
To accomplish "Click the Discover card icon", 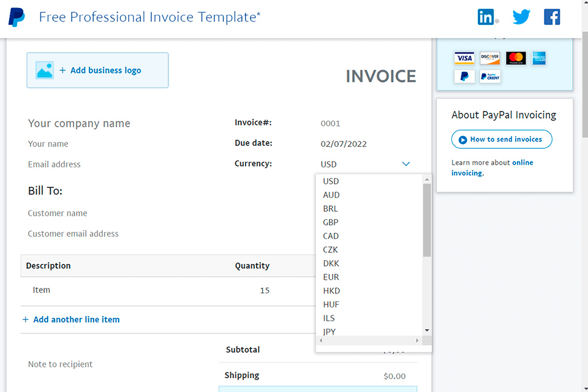I will (490, 58).
